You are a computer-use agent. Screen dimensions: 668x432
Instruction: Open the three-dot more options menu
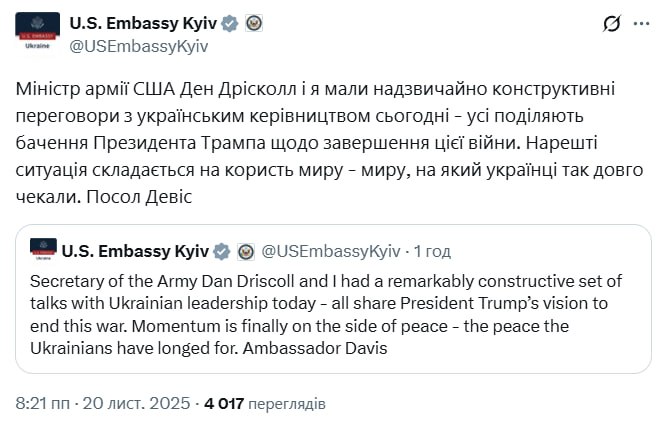pos(641,23)
